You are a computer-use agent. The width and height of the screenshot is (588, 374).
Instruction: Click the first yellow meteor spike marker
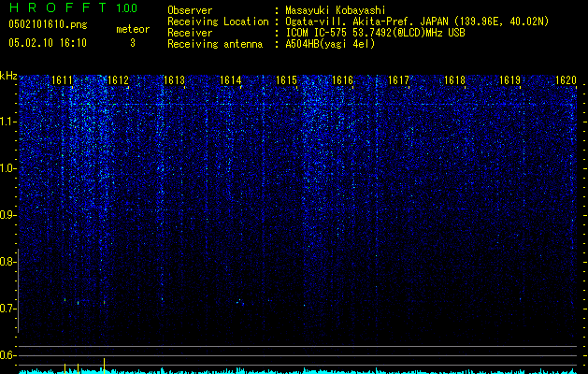[65, 368]
